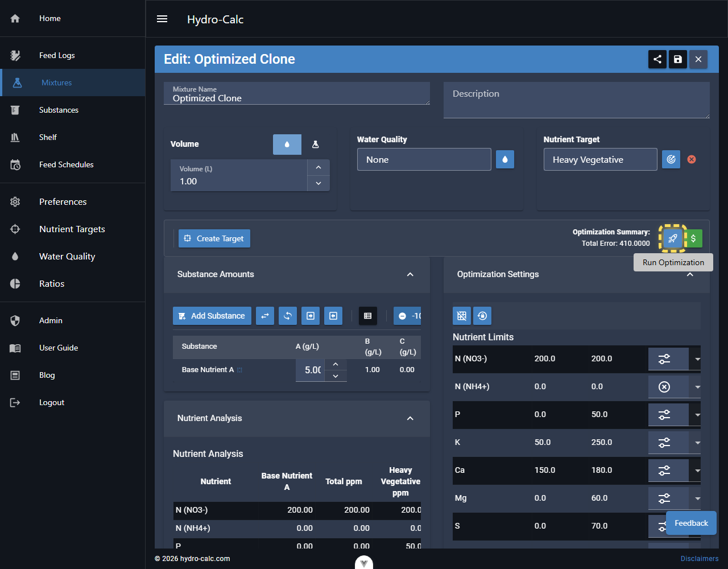Click the green dollar cost optimization icon

[x=693, y=238]
